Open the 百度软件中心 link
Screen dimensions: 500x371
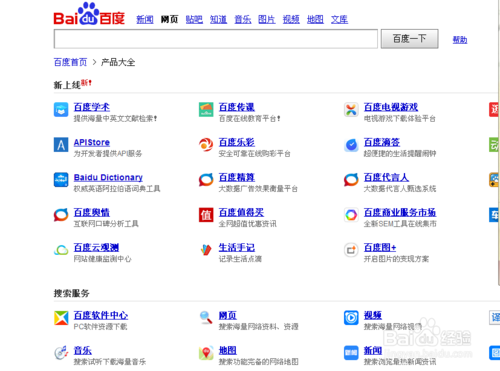pyautogui.click(x=101, y=315)
